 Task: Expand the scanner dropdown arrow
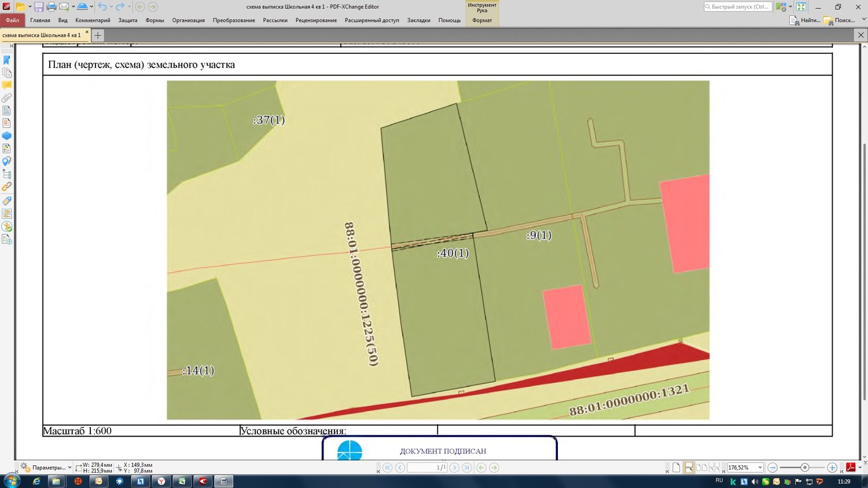[x=91, y=7]
